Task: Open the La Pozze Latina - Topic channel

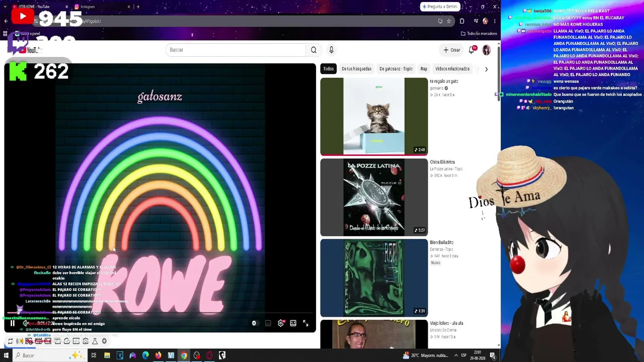Action: click(446, 169)
